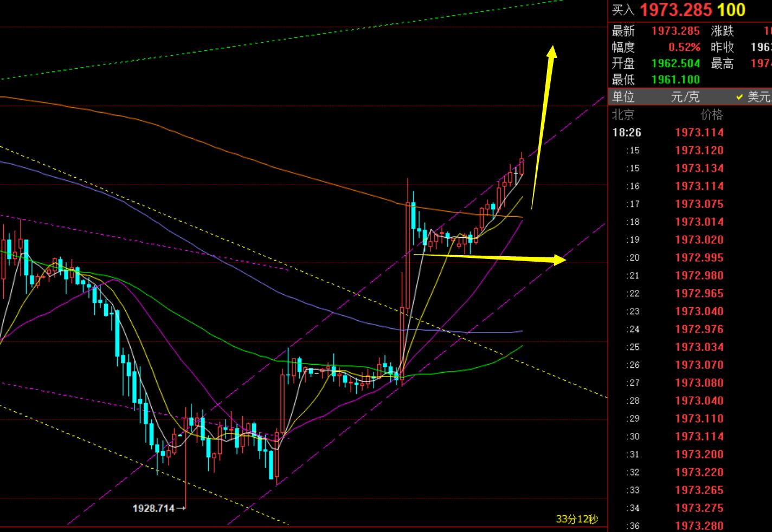Select the :20 row with 1972.995
This screenshot has width=772, height=532.
tap(690, 258)
